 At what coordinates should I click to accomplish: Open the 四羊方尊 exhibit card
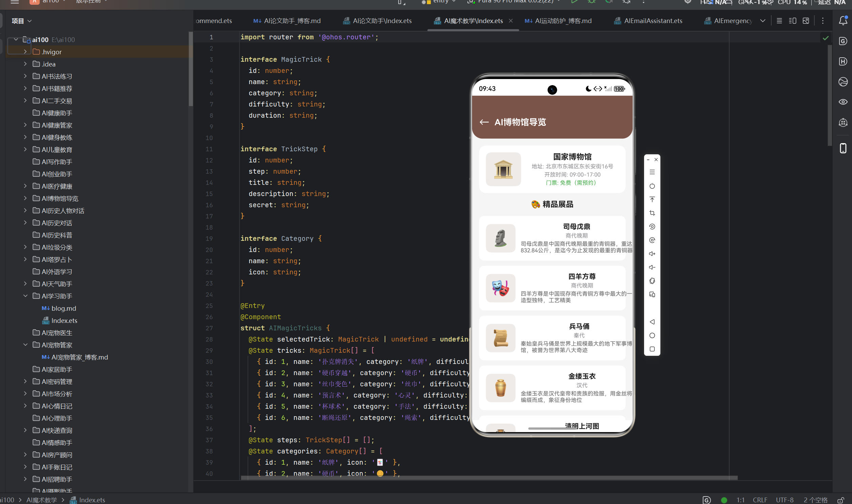click(x=552, y=288)
